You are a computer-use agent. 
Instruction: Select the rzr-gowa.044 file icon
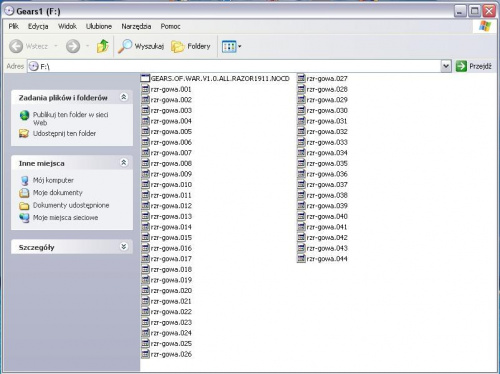(x=301, y=259)
